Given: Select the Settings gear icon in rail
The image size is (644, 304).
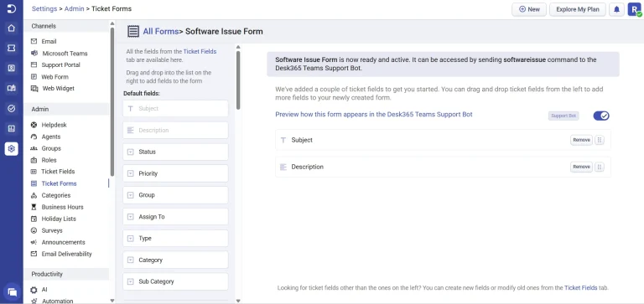Looking at the screenshot, I should (12, 148).
